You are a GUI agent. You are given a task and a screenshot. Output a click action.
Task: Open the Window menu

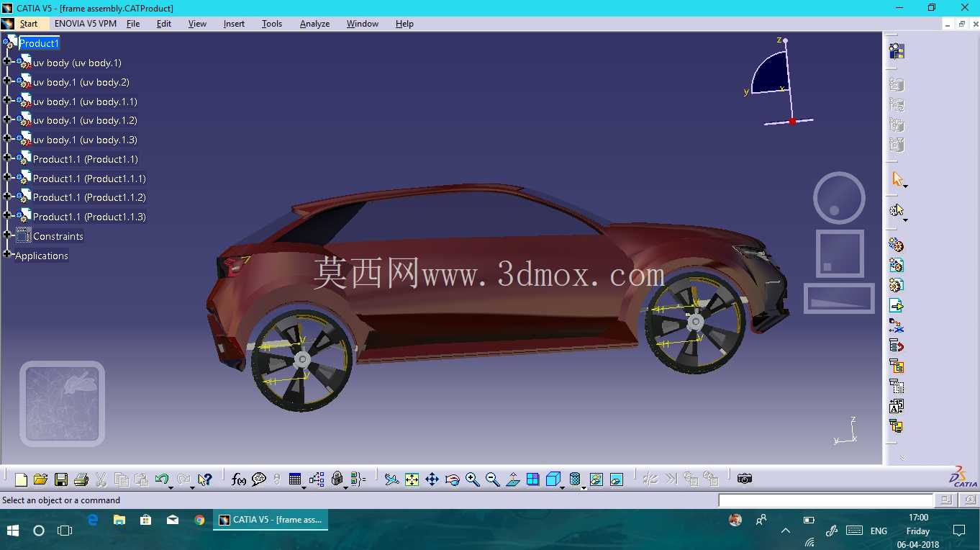click(363, 24)
